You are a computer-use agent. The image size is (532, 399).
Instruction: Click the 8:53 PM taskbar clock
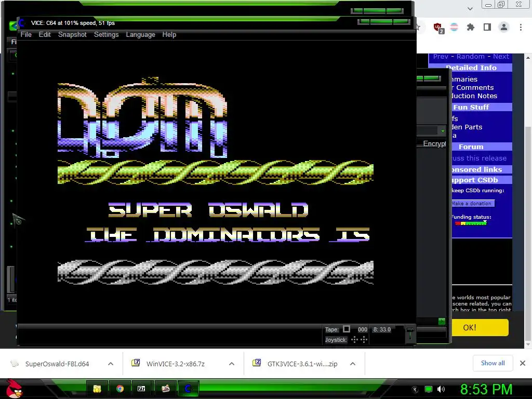pyautogui.click(x=486, y=390)
